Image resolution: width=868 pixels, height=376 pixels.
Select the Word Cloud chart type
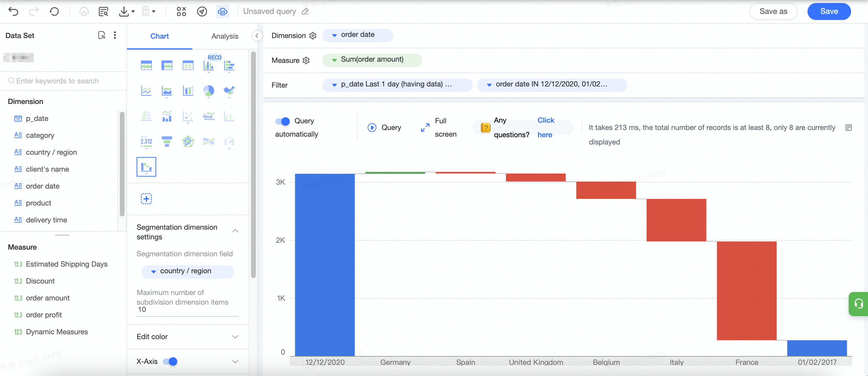point(209,116)
